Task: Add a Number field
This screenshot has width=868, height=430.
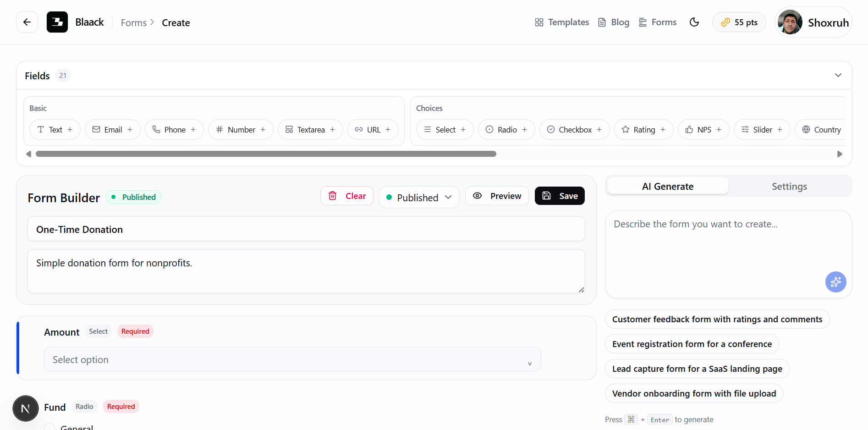Action: (x=241, y=130)
